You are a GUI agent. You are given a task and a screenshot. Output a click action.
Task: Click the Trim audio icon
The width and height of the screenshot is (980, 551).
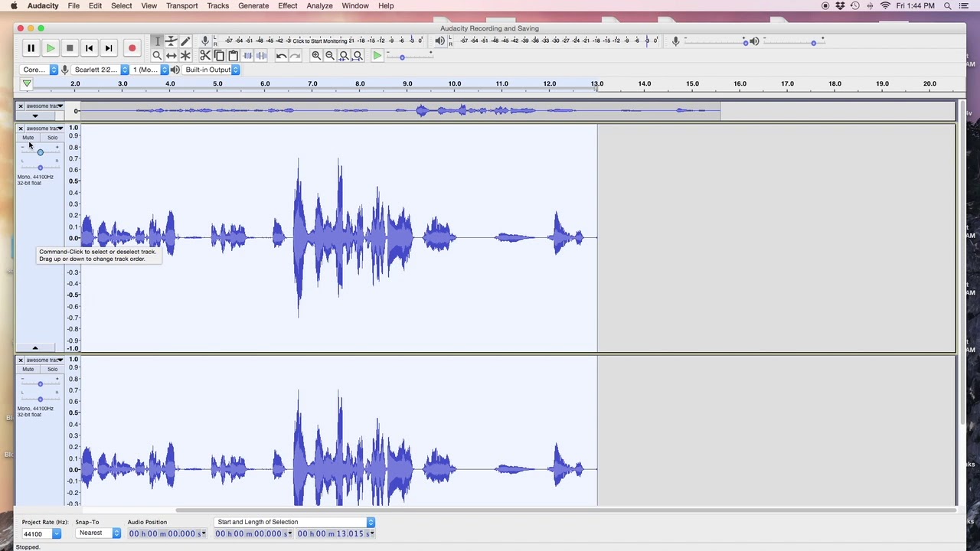pos(247,56)
